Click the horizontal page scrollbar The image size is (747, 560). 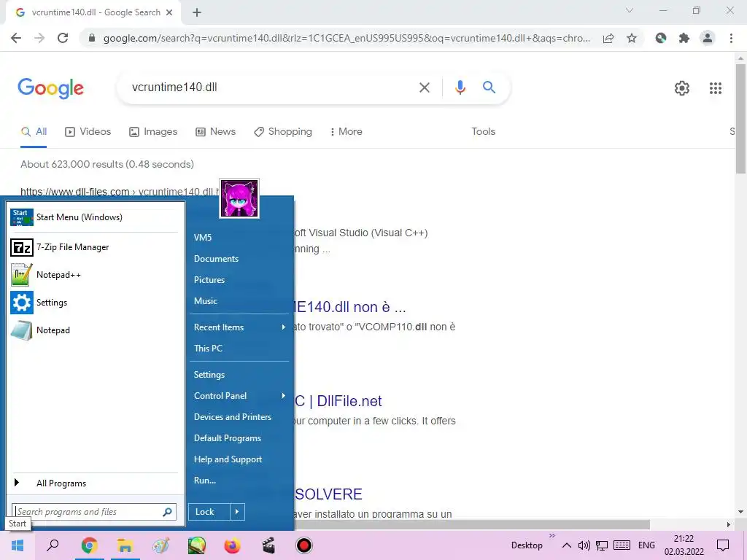point(472,524)
